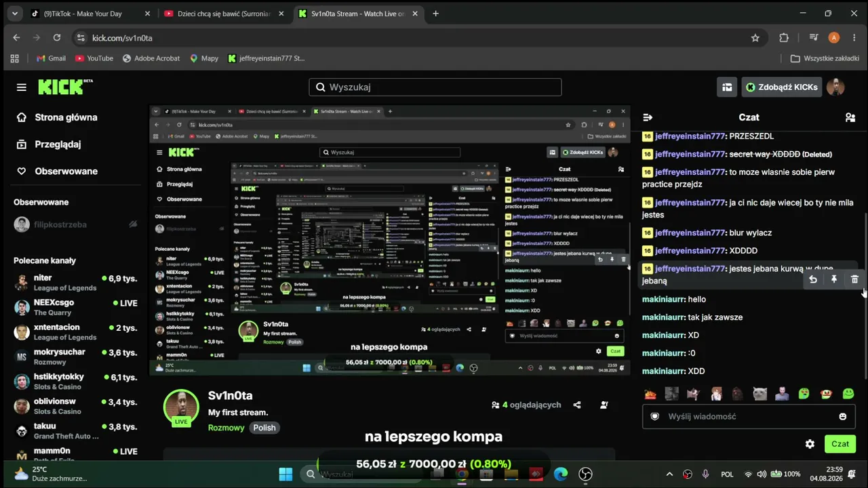This screenshot has width=868, height=488.
Task: Show hidden system tray icons
Action: [669, 474]
